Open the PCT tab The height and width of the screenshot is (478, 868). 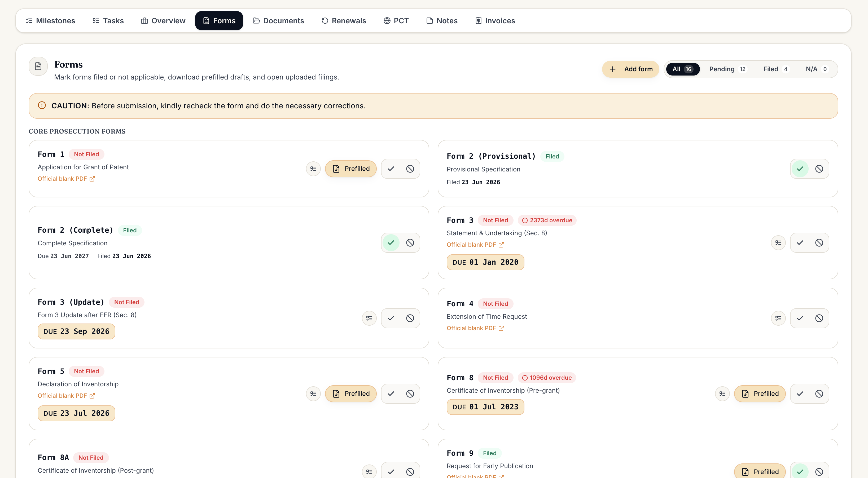[396, 21]
